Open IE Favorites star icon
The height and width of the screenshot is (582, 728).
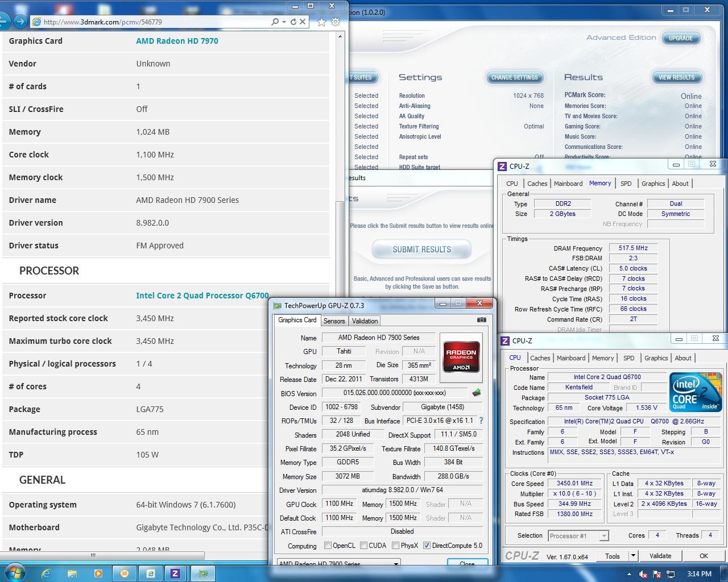point(321,22)
